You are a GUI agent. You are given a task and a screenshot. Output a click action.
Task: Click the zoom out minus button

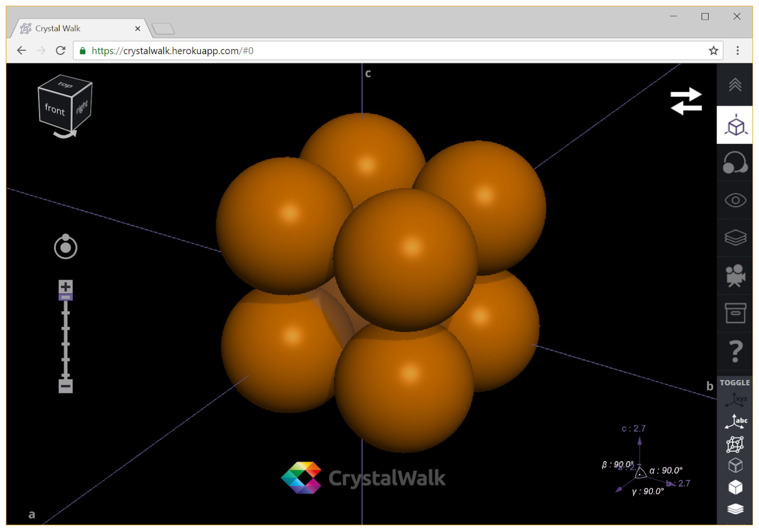[x=66, y=386]
